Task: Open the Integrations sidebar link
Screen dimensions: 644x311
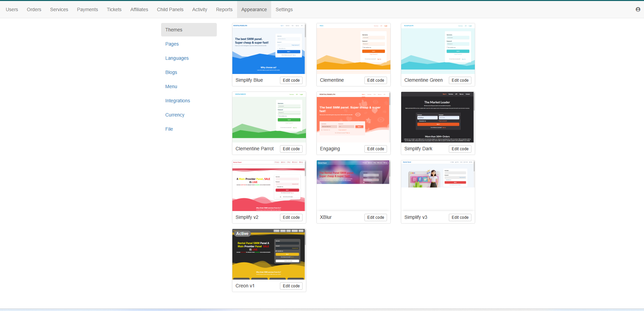Action: point(177,101)
